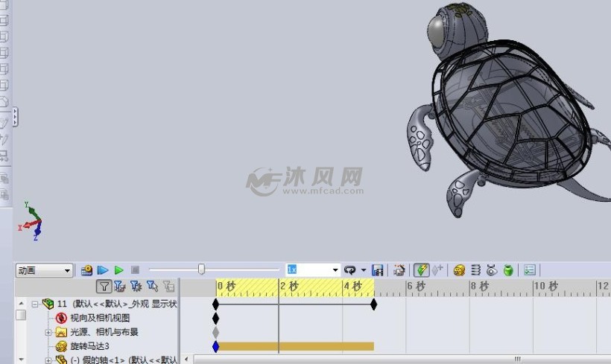Toggle the Filter Driving icon
The height and width of the screenshot is (364, 611).
coord(136,287)
